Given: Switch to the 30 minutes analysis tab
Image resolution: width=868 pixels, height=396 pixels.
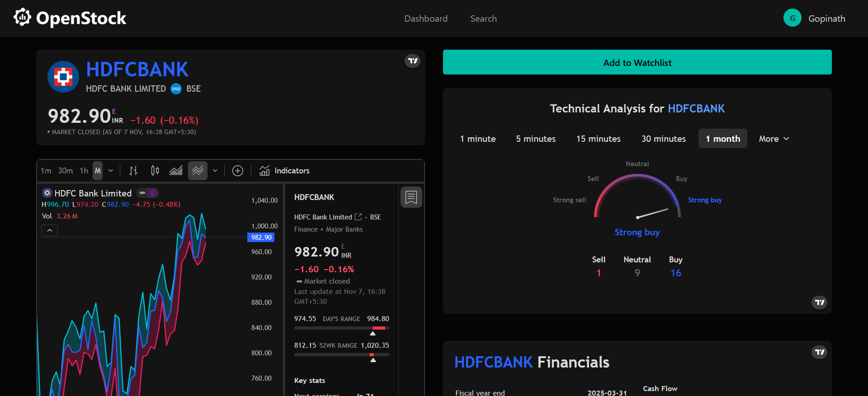Looking at the screenshot, I should click(664, 139).
